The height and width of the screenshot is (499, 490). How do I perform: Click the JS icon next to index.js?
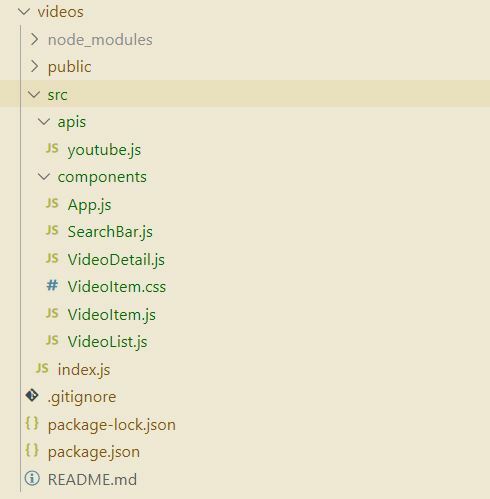(42, 368)
